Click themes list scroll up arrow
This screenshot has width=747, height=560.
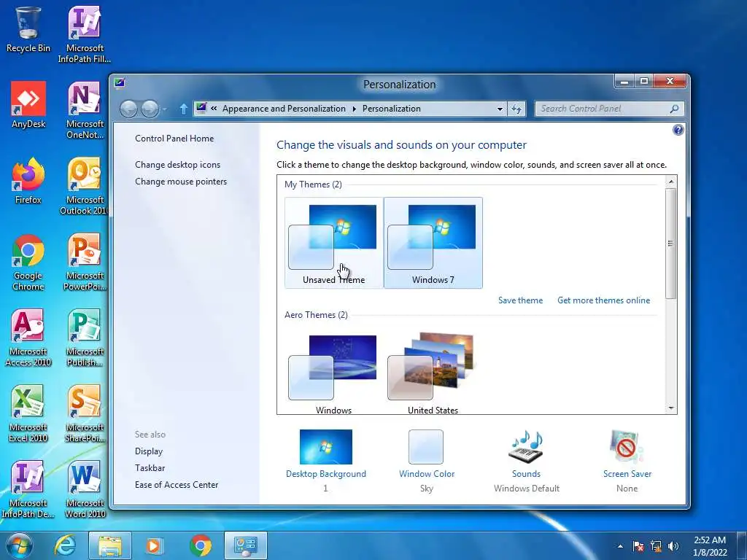[x=671, y=182]
